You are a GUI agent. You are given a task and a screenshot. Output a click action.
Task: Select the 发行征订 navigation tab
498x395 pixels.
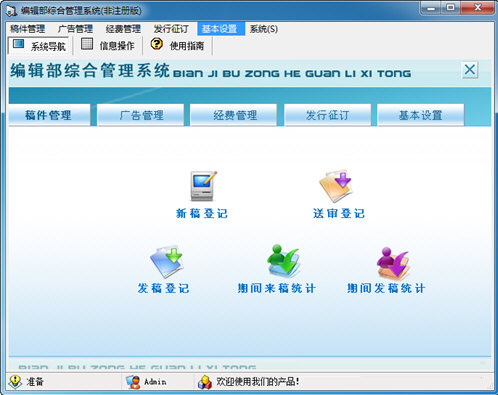click(328, 115)
